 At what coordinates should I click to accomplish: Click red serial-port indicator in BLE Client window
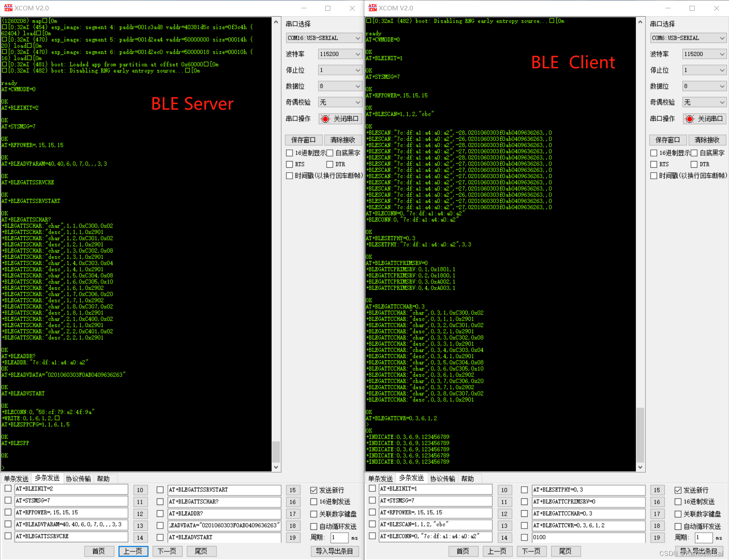pos(690,119)
